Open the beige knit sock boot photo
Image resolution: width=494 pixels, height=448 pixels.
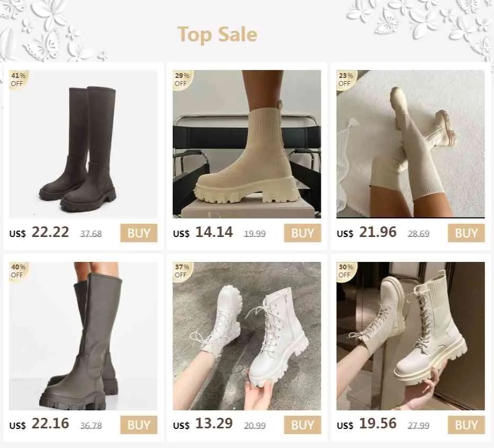click(247, 144)
